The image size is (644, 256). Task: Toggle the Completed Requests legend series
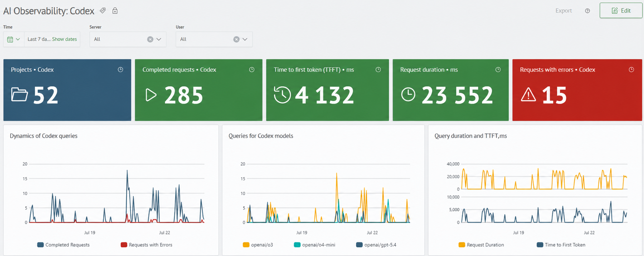point(63,245)
